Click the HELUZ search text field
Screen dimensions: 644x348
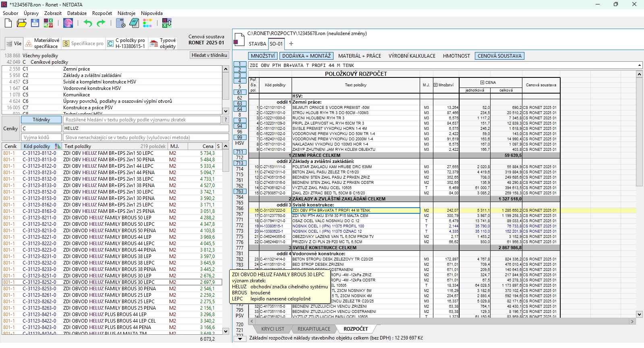point(146,128)
